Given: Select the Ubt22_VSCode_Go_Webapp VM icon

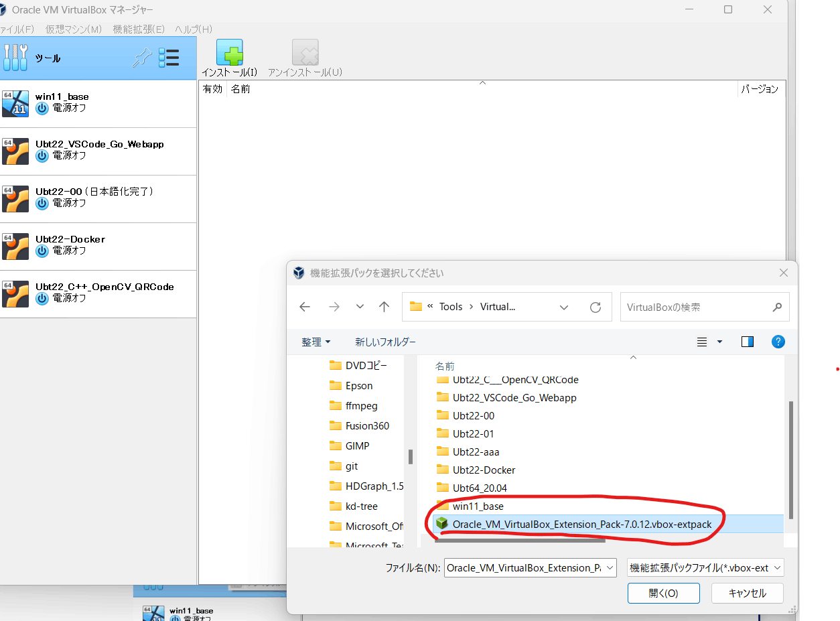Looking at the screenshot, I should click(15, 151).
